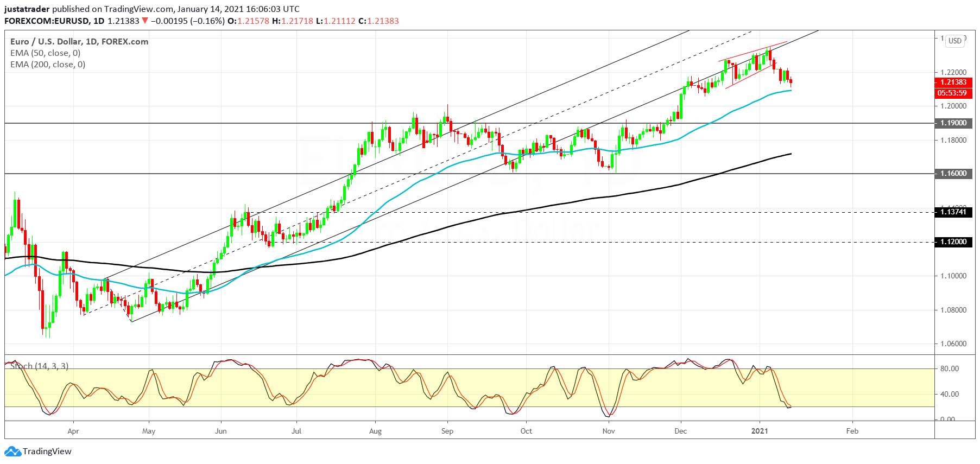
Task: Click the open value O:1.21578 in header
Action: click(248, 21)
